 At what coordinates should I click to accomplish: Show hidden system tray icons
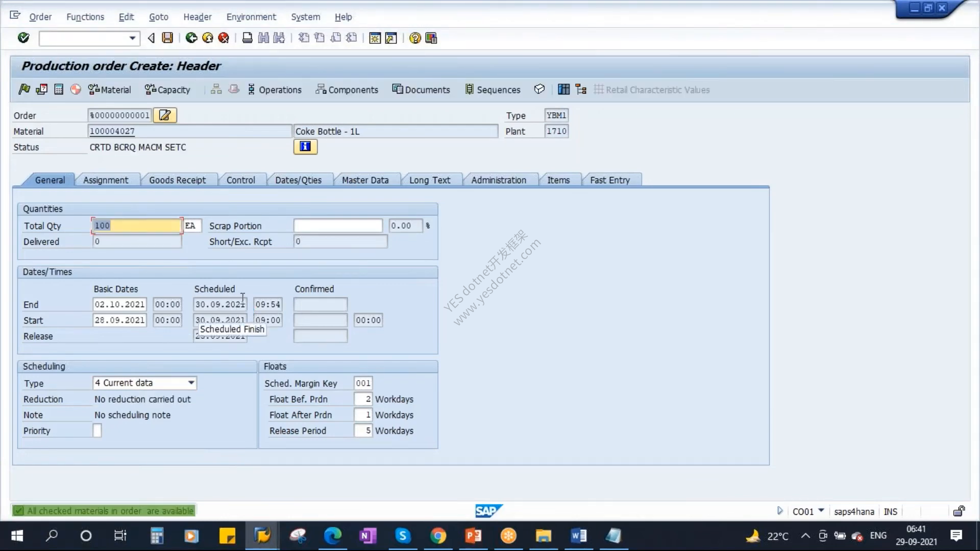point(805,536)
